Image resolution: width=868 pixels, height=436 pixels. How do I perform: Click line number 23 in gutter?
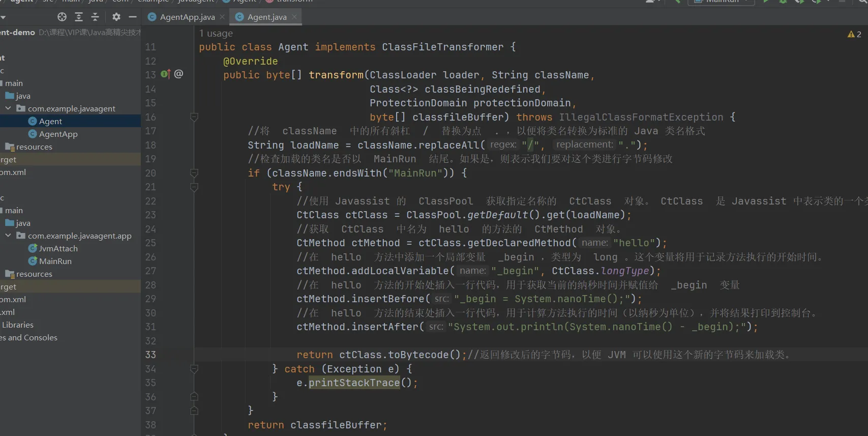(x=151, y=215)
